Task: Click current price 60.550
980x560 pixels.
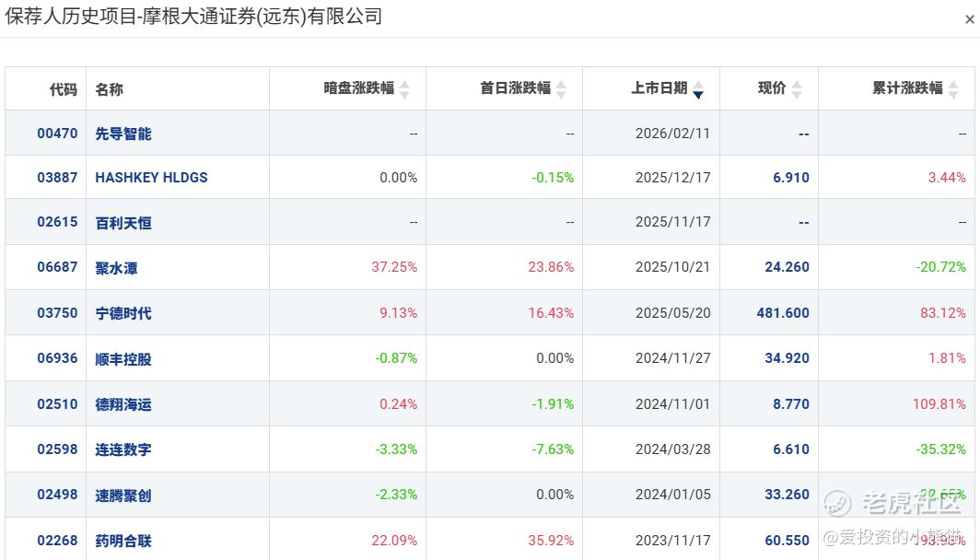Action: 787,540
